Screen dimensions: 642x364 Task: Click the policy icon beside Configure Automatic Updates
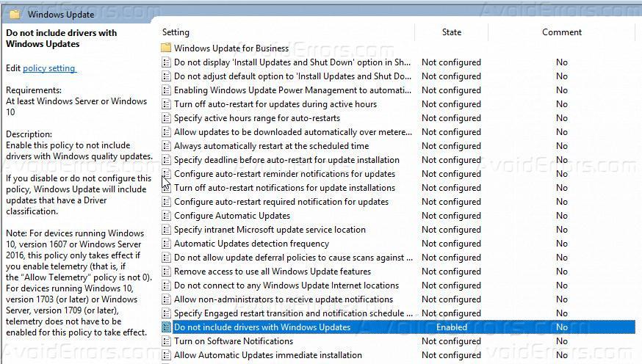pyautogui.click(x=166, y=216)
